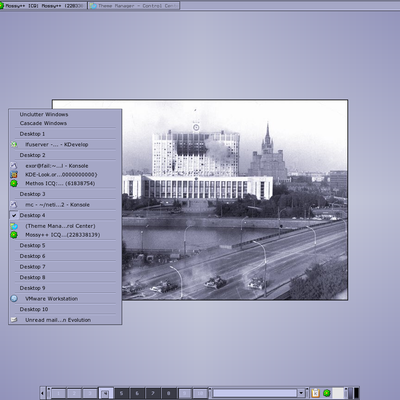Click applet handle before the clipboard tray icon
The image size is (400, 400).
click(x=308, y=393)
